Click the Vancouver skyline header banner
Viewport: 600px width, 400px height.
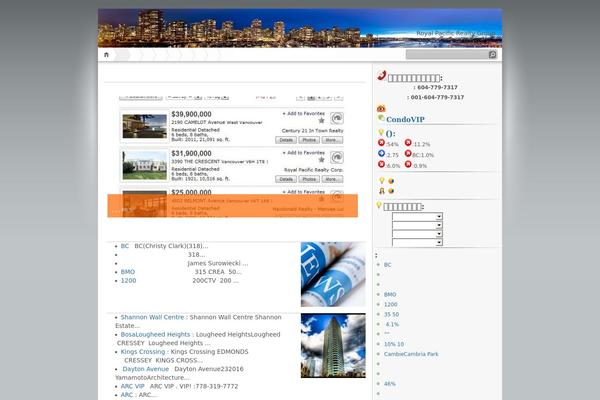pyautogui.click(x=300, y=28)
